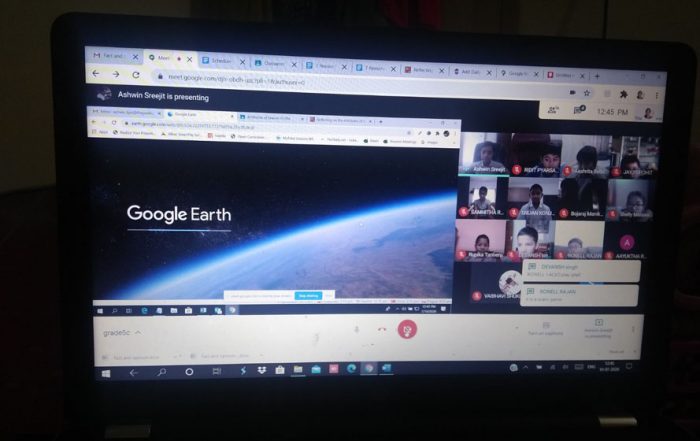
Task: Open the Chrome profile avatar
Action: click(x=640, y=95)
